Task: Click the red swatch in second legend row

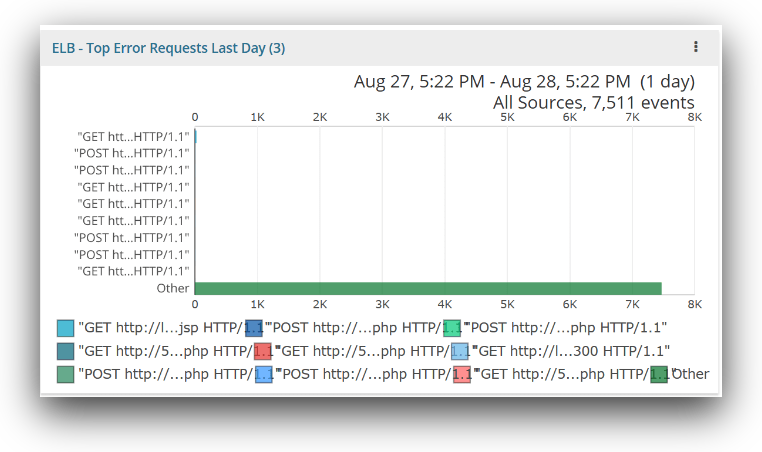Action: coord(263,351)
